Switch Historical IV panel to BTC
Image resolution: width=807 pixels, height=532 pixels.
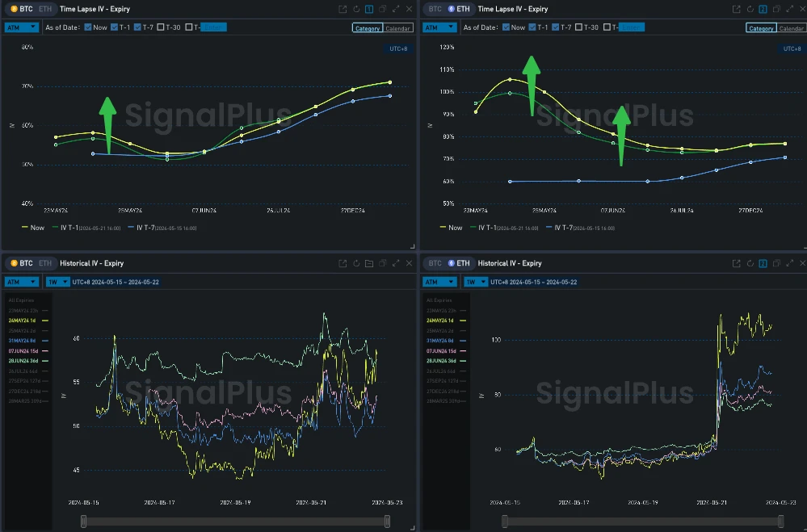tap(434, 262)
